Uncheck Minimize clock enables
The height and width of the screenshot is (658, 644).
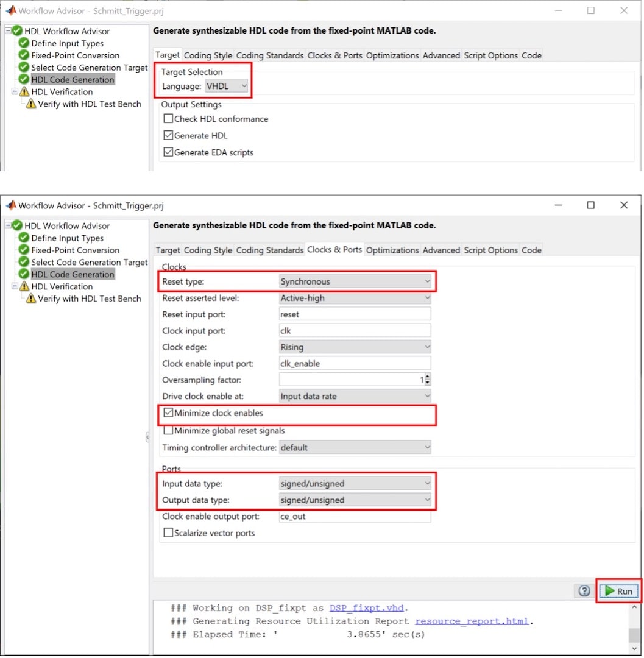(x=169, y=413)
